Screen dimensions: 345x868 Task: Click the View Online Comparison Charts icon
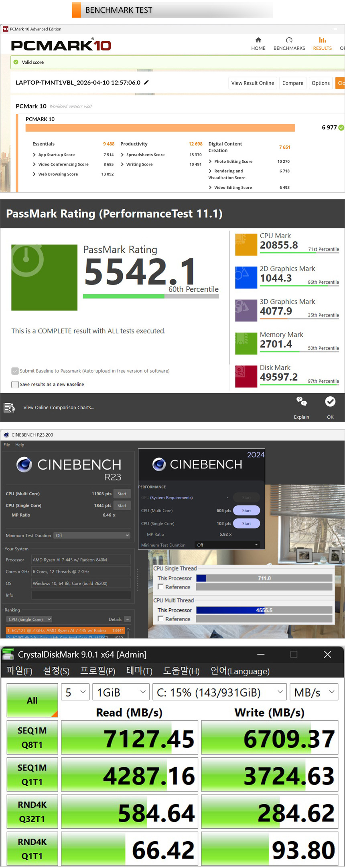click(9, 408)
